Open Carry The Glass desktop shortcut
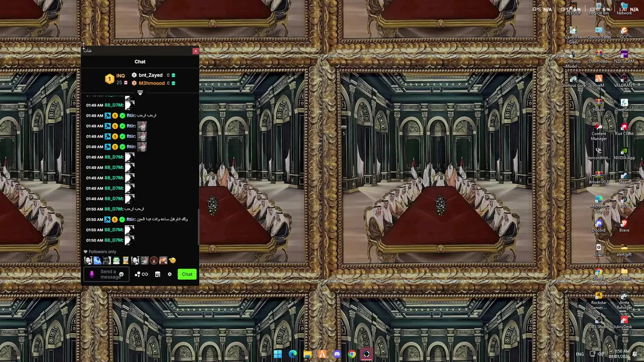 (x=573, y=36)
